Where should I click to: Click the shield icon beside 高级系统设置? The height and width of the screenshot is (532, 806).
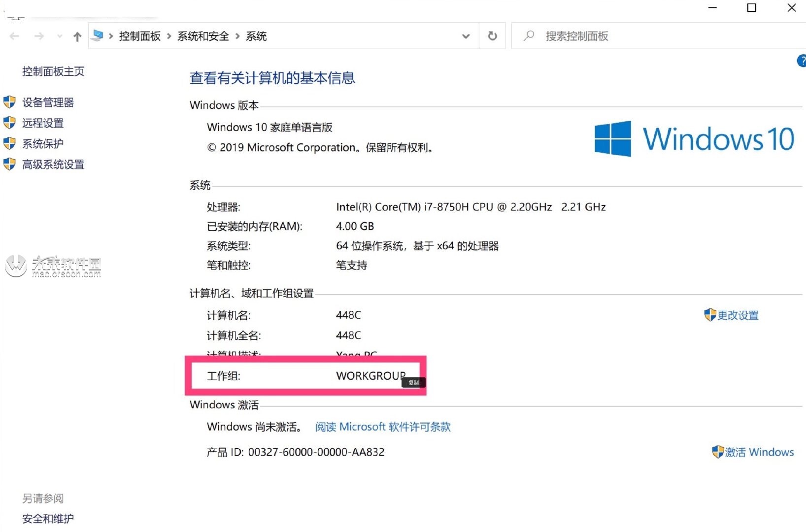[x=9, y=164]
